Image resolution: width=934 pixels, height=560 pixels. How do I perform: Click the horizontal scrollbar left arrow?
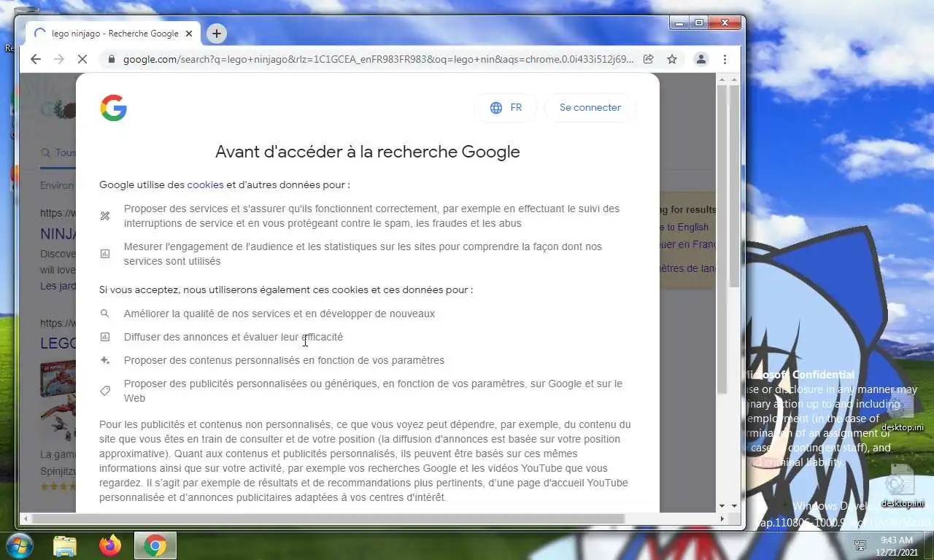coord(24,518)
